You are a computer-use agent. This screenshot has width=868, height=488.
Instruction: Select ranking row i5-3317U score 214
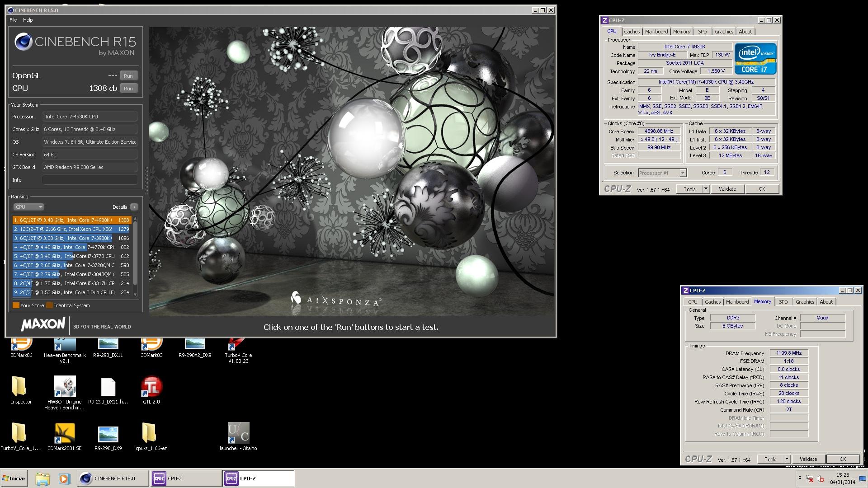(72, 283)
